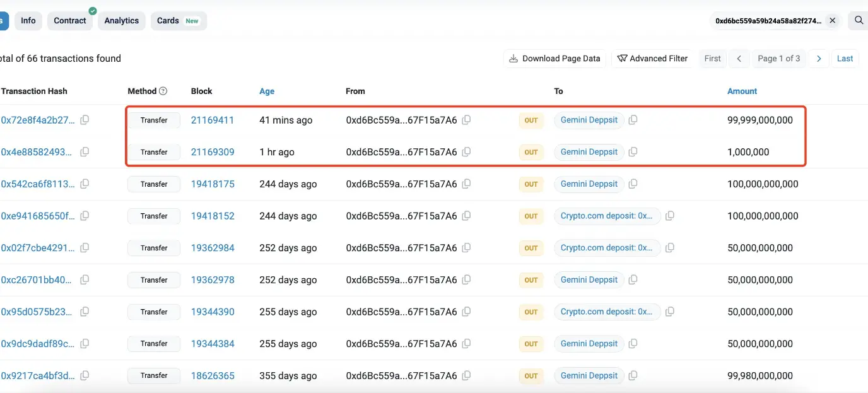
Task: Jump to First page
Action: tap(713, 59)
